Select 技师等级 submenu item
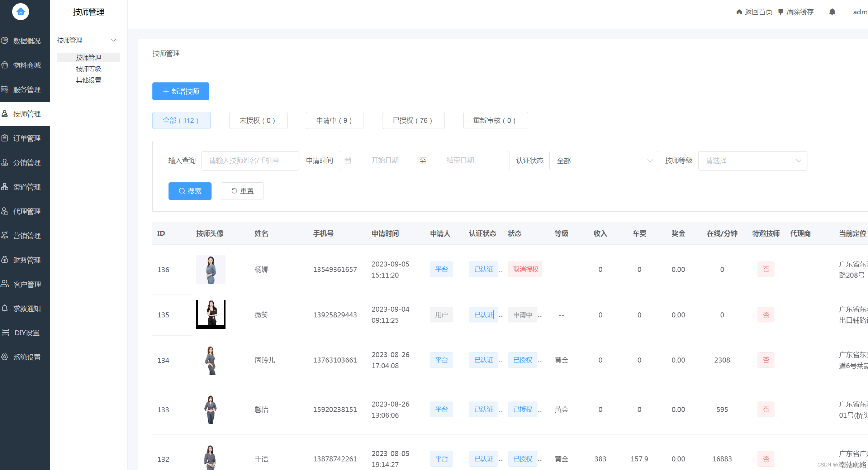Image resolution: width=868 pixels, height=470 pixels. (88, 69)
